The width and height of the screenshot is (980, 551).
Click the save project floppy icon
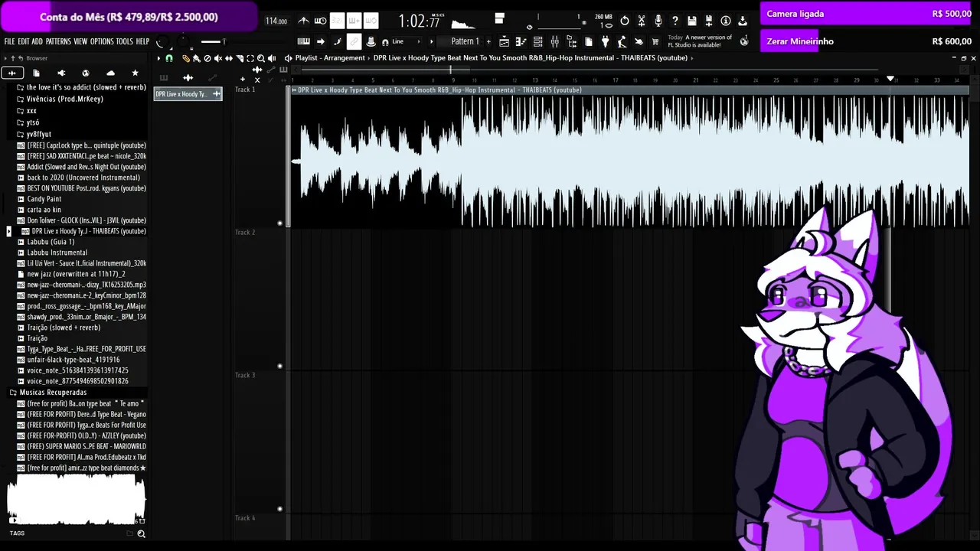tap(692, 21)
